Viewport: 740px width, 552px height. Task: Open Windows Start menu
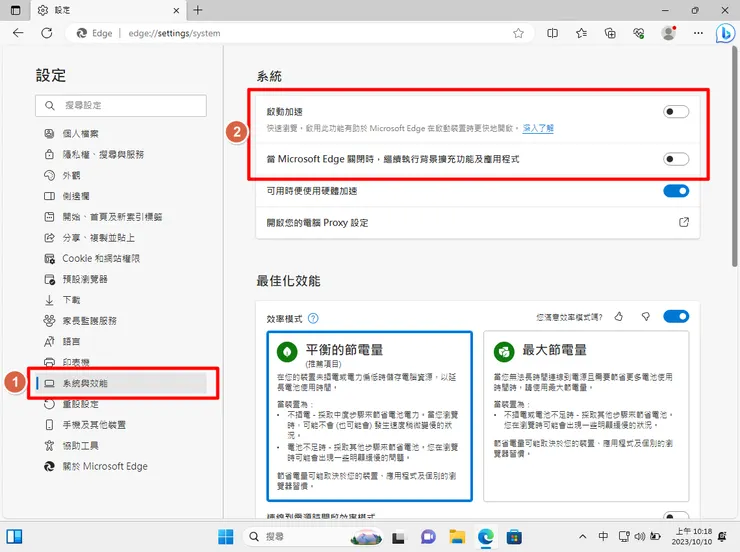[226, 537]
